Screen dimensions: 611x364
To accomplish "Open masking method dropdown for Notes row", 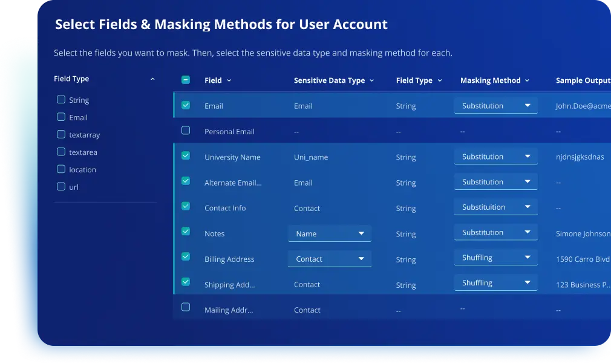I will (x=495, y=232).
